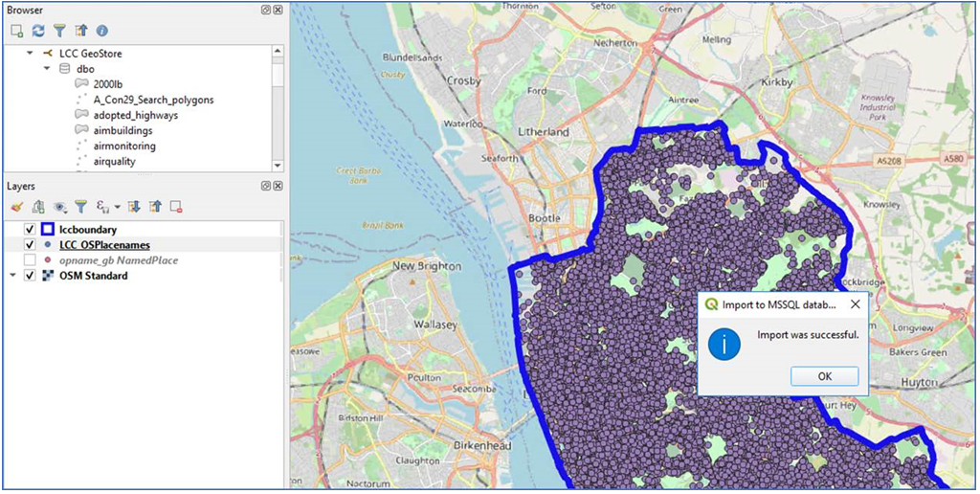Viewport: 980px width, 494px height.
Task: Open the Layer Styling panel brush icon
Action: (17, 207)
